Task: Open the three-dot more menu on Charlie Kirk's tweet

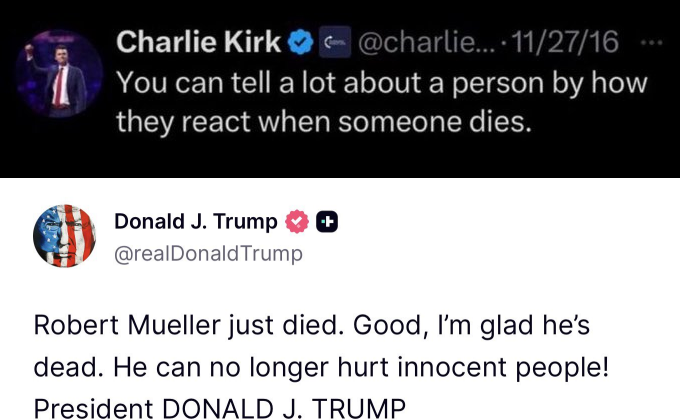Action: (x=651, y=43)
